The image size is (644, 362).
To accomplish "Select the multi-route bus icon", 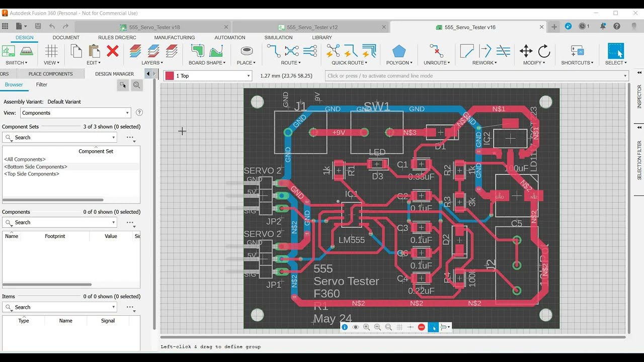I will (x=310, y=51).
